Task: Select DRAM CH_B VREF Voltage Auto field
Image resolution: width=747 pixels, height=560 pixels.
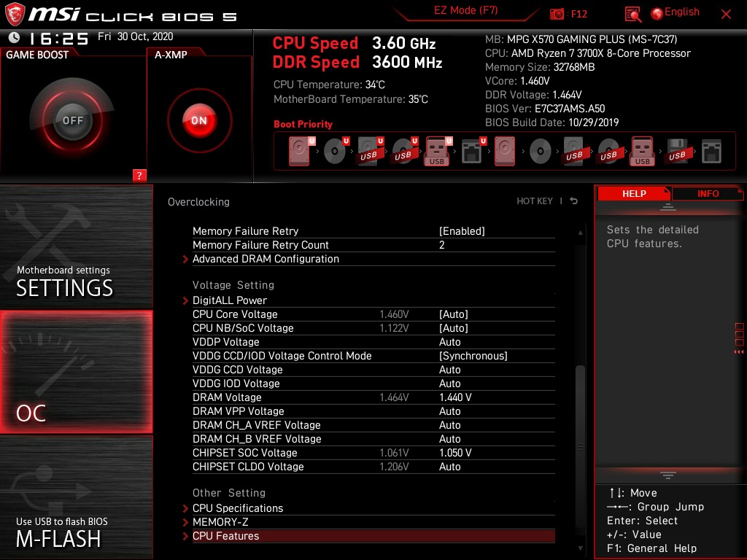Action: point(449,438)
